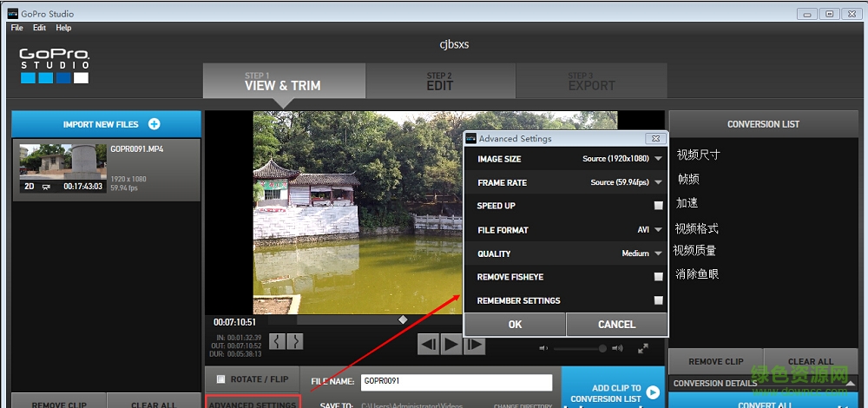Open the File menu
This screenshot has width=868, height=408.
[16, 28]
